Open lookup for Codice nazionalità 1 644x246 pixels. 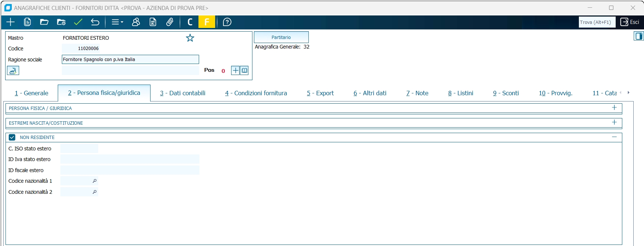[95, 181]
